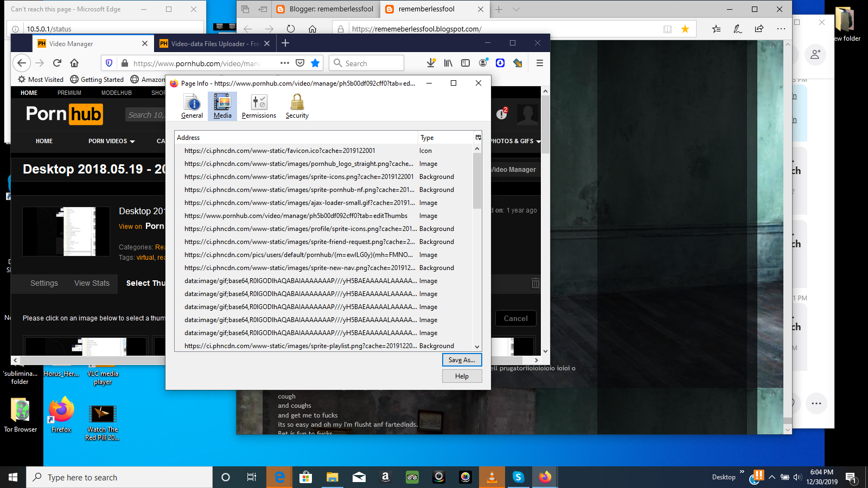Open a new tab in Firefox
The height and width of the screenshot is (488, 868).
(285, 43)
